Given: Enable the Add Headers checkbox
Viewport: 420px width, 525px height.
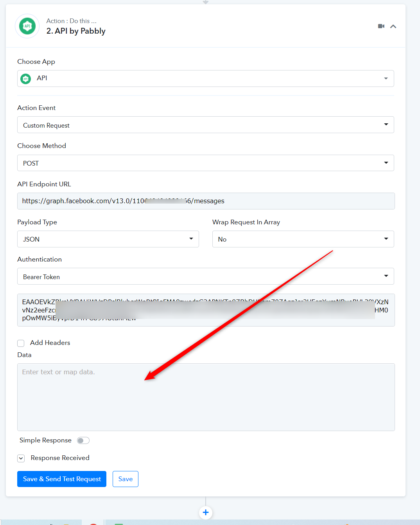Looking at the screenshot, I should coord(21,343).
